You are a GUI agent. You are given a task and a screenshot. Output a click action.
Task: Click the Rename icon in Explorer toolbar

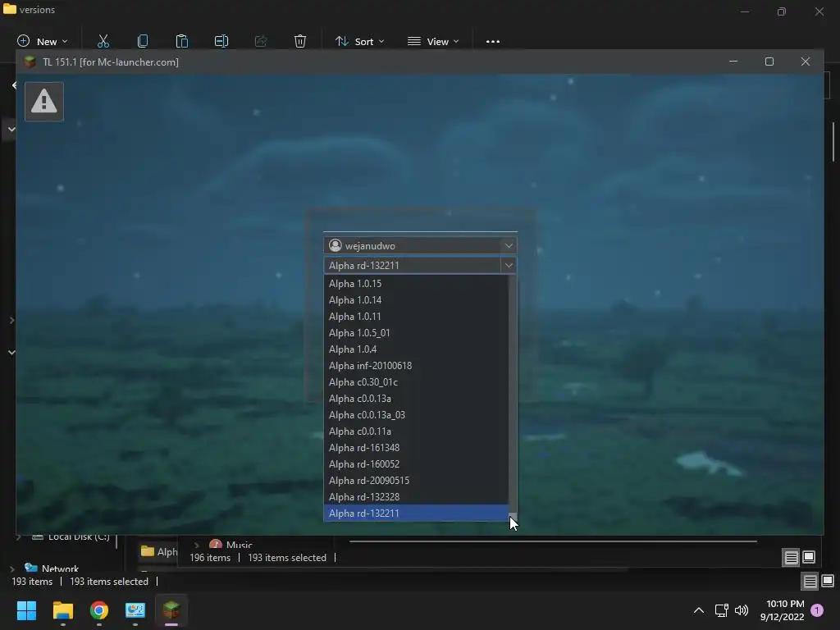coord(221,41)
